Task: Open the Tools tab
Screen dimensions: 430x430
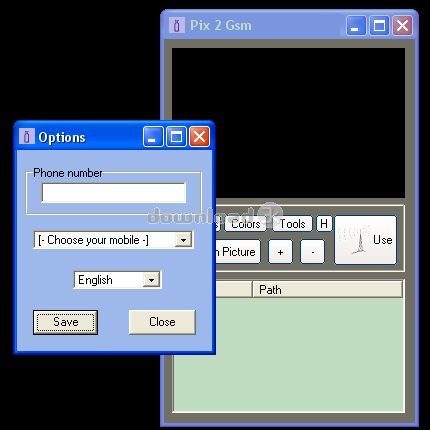Action: [292, 224]
